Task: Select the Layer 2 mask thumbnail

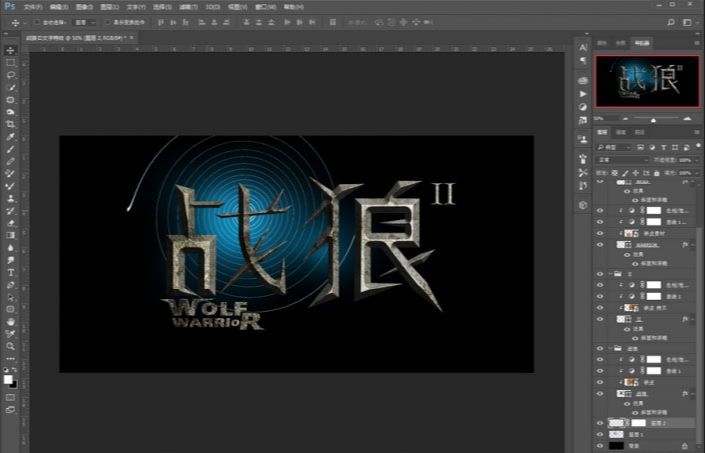Action: pyautogui.click(x=638, y=423)
